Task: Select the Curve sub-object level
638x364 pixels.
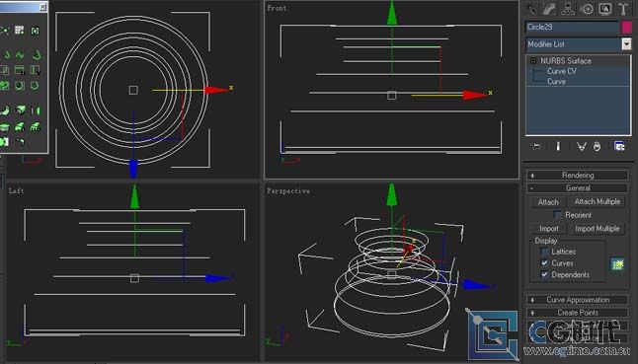Action: point(556,81)
